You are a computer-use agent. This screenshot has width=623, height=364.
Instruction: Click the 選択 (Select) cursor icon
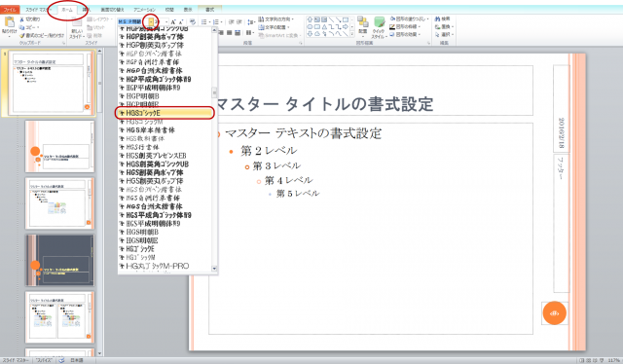tap(438, 35)
